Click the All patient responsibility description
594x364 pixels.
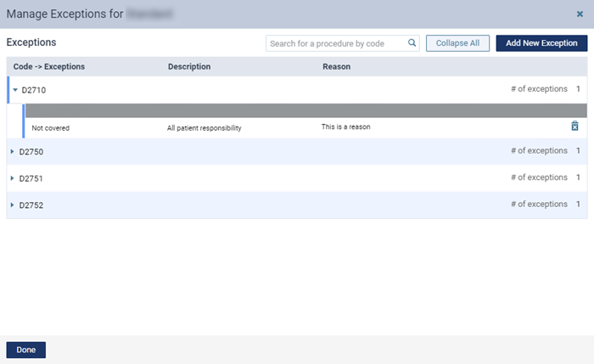(204, 128)
